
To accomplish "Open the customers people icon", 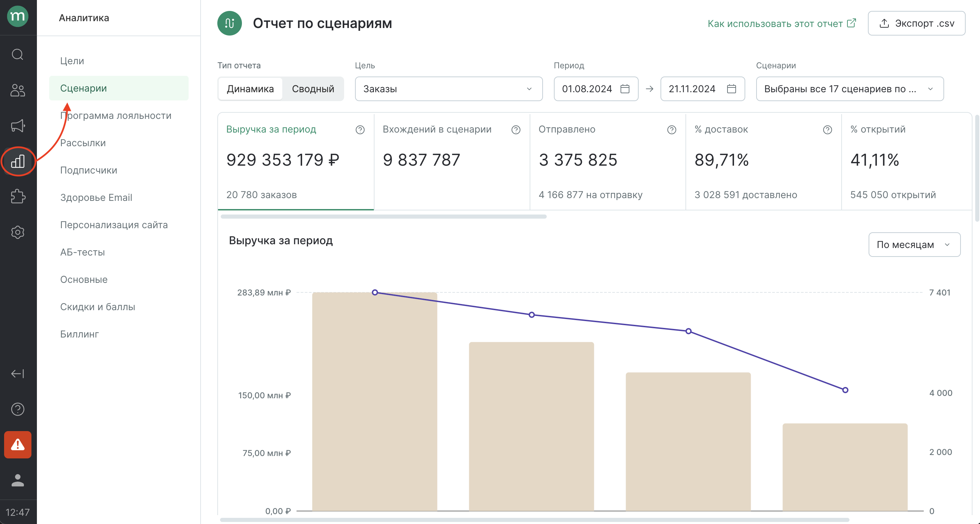I will coord(17,90).
